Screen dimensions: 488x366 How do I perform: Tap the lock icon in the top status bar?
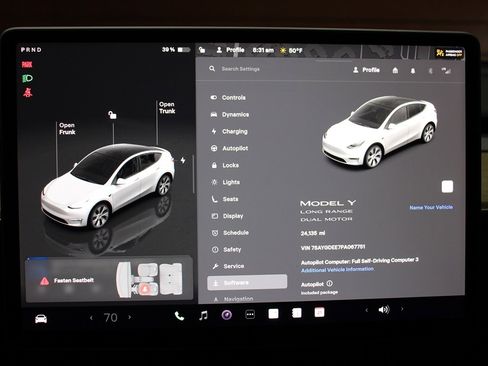[x=202, y=50]
